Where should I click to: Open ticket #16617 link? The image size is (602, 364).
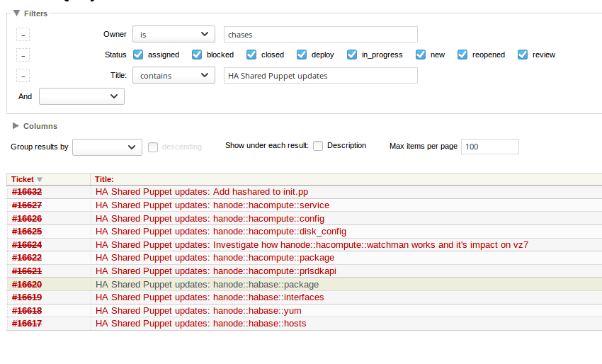coord(27,324)
